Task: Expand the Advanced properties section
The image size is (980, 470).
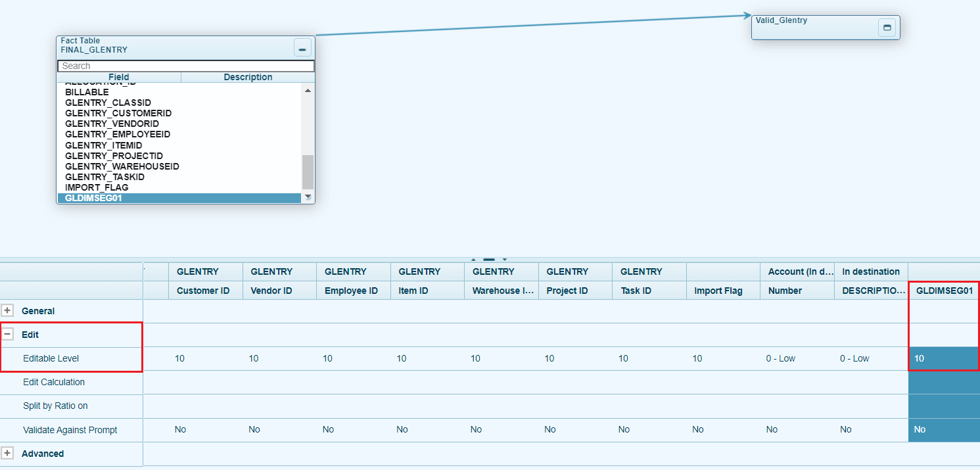Action: click(8, 454)
